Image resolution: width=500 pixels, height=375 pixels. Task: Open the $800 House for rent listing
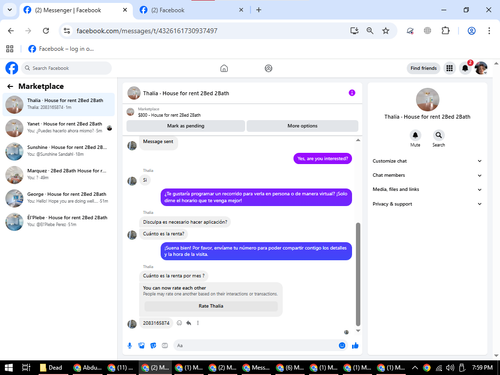point(169,115)
